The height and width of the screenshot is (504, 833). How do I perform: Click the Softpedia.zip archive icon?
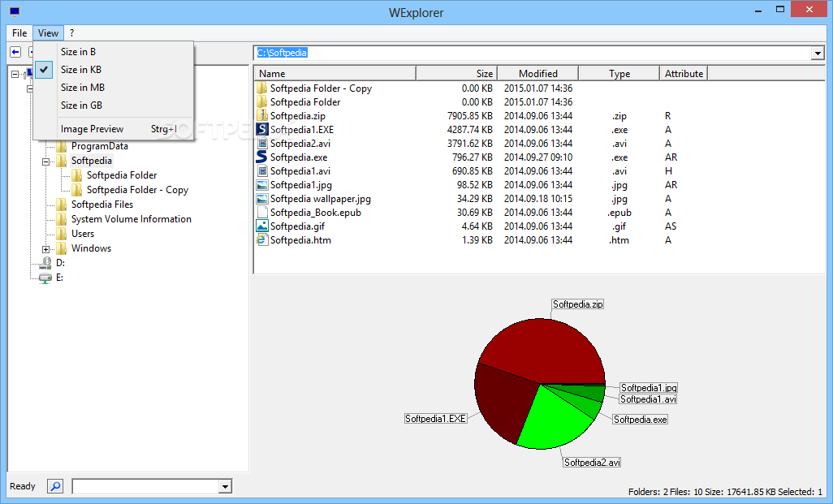tap(262, 116)
